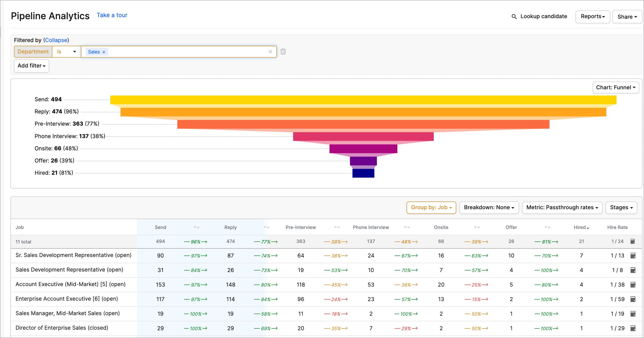Click the calculator icon next to Sales Development Representative
644x338 pixels.
point(633,270)
